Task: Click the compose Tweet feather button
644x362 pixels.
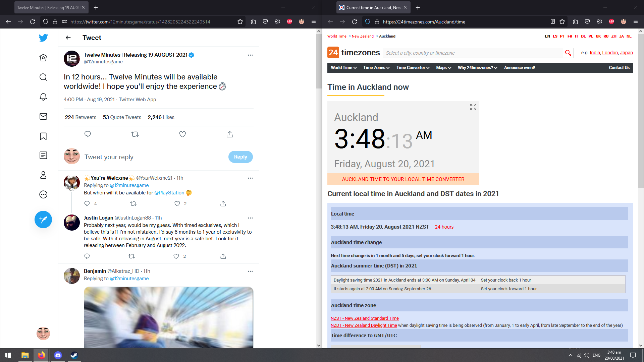Action: click(x=43, y=220)
